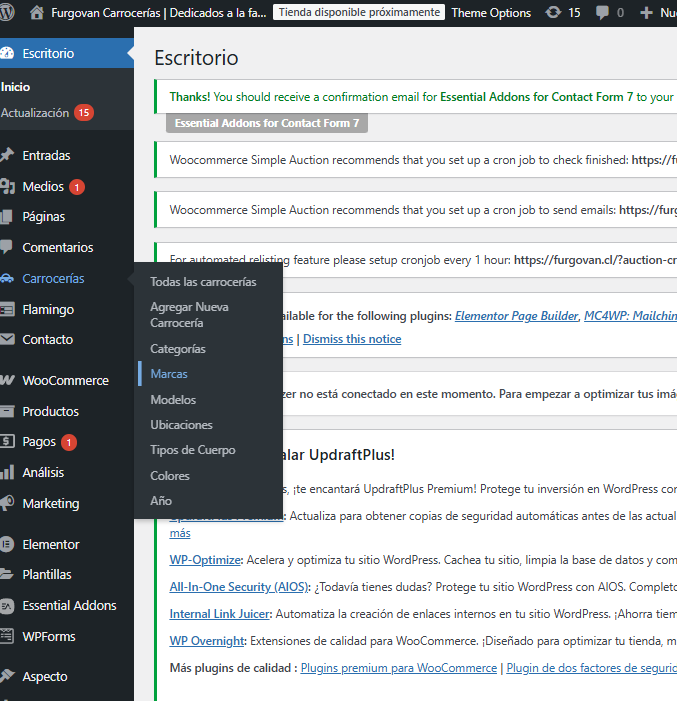Click the Medios media icon
This screenshot has width=677, height=701.
[x=7, y=186]
